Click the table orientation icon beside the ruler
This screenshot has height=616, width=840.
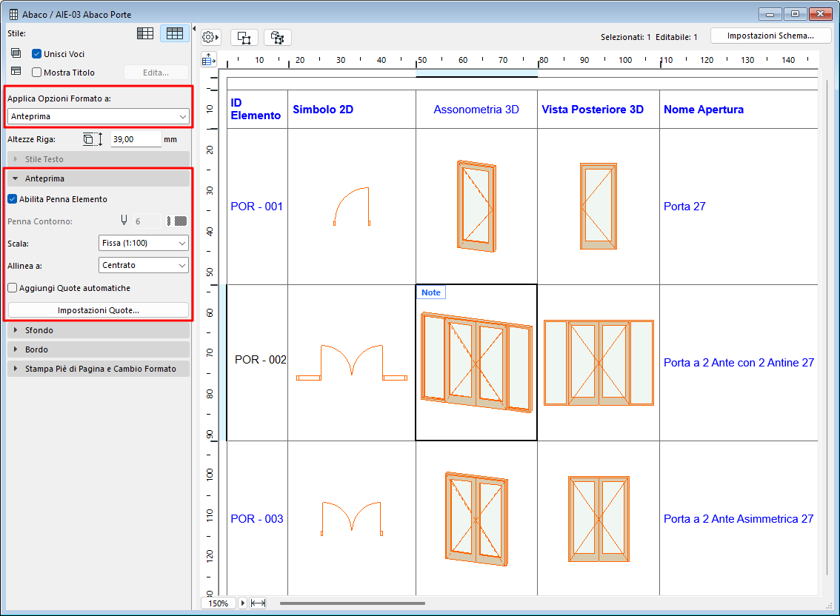(209, 60)
